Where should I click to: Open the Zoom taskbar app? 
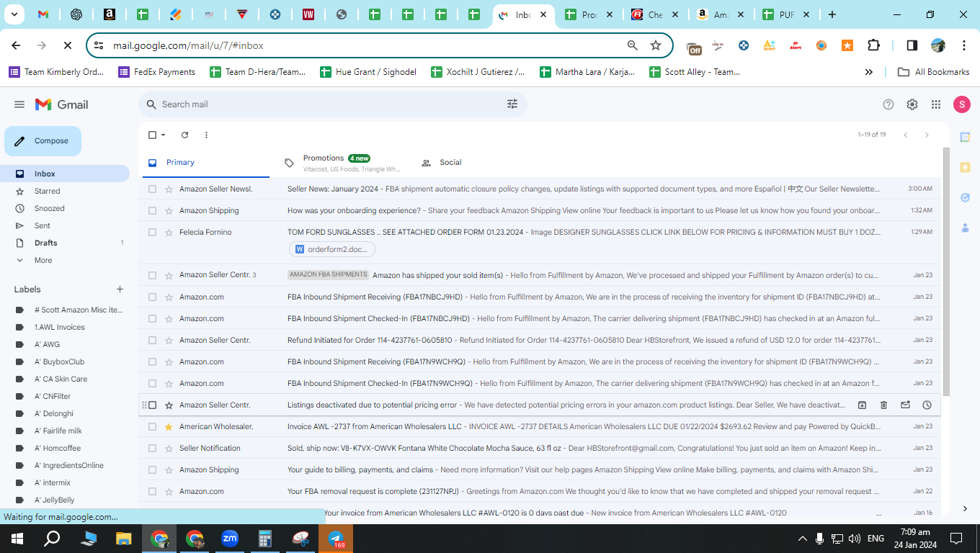[x=230, y=539]
